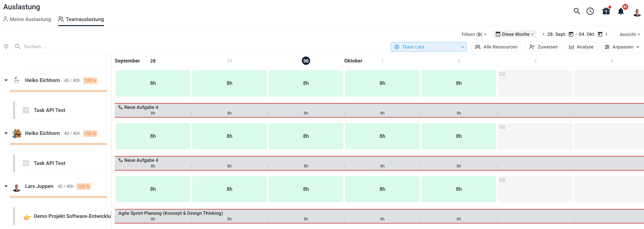Screen dimensions: 644x229
Task: Collapse the second Heiko Eichhorn row
Action: click(6, 133)
